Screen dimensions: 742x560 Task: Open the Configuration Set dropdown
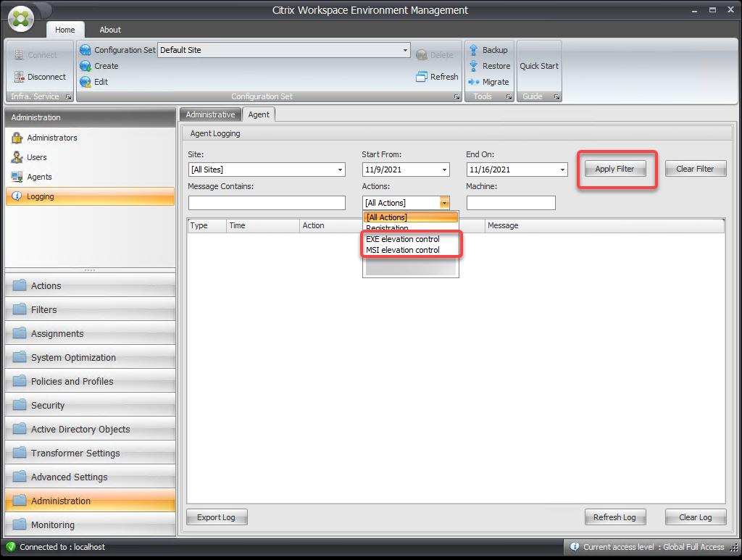(x=405, y=50)
